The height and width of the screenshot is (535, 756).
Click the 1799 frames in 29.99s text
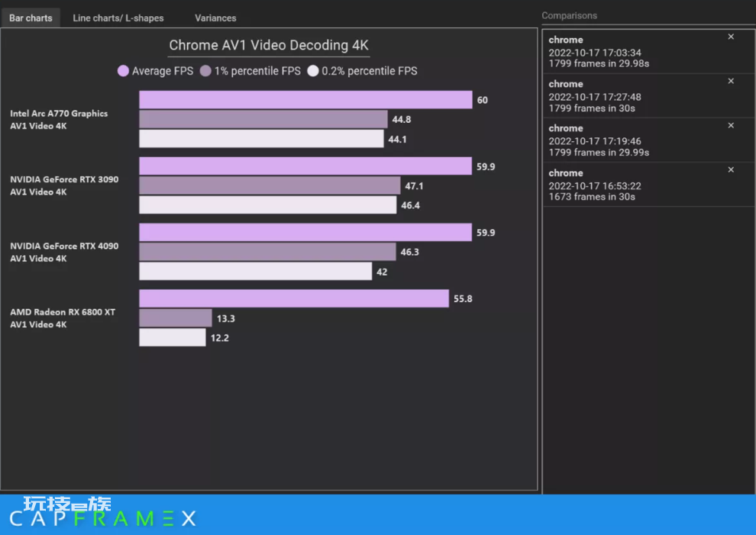(599, 153)
